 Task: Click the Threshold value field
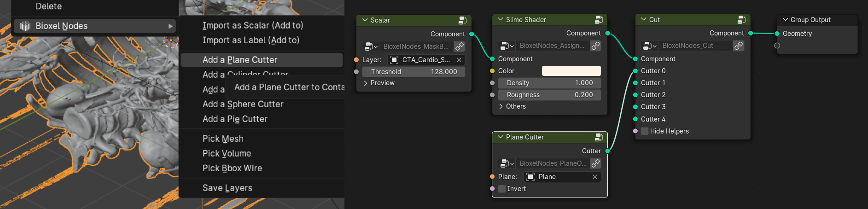tap(414, 72)
